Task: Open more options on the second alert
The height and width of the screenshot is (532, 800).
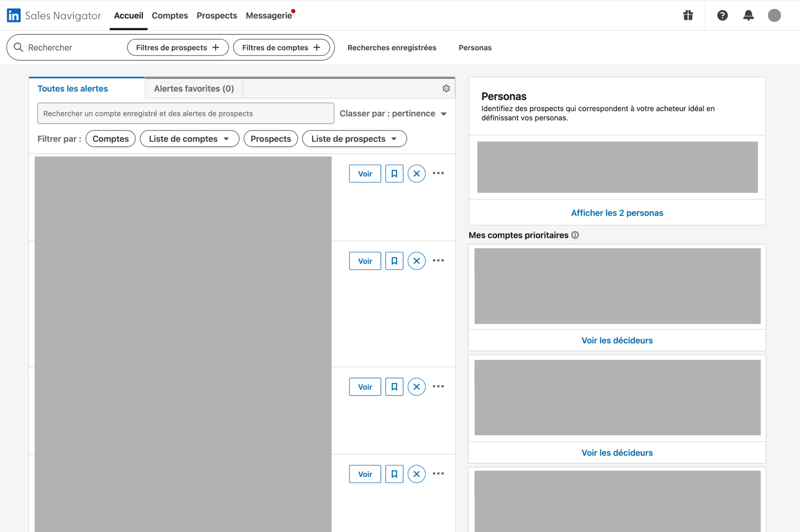Action: pos(439,260)
